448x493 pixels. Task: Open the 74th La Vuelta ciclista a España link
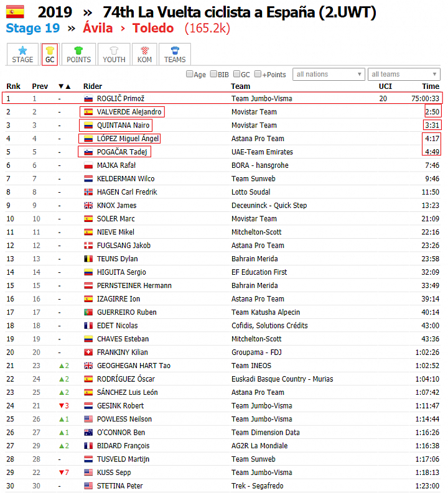pyautogui.click(x=239, y=12)
